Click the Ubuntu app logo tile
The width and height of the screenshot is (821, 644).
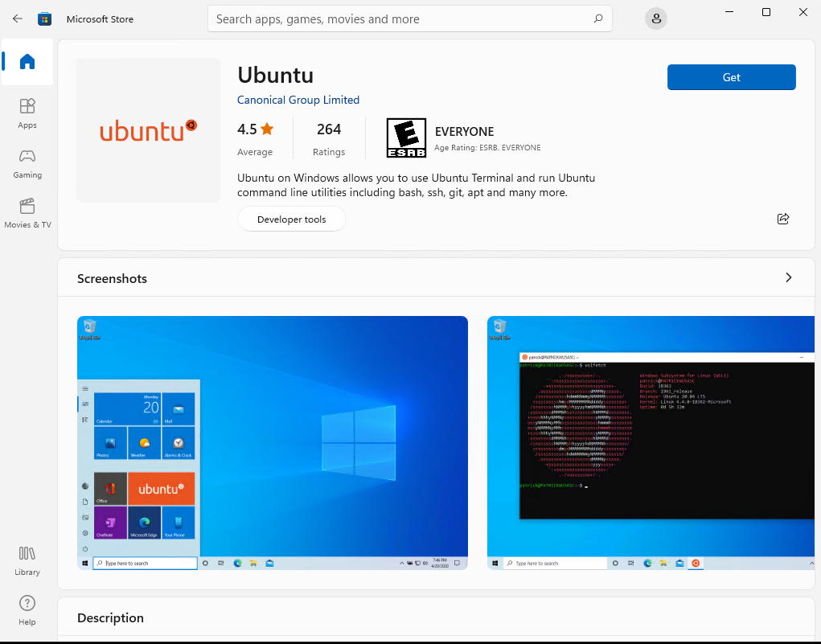coord(148,130)
